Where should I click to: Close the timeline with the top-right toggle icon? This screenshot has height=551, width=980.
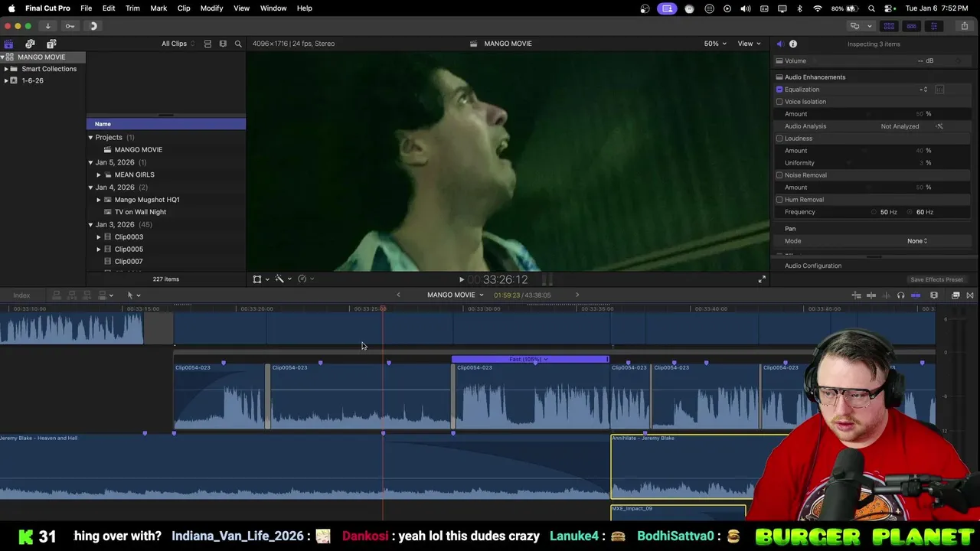click(x=970, y=295)
